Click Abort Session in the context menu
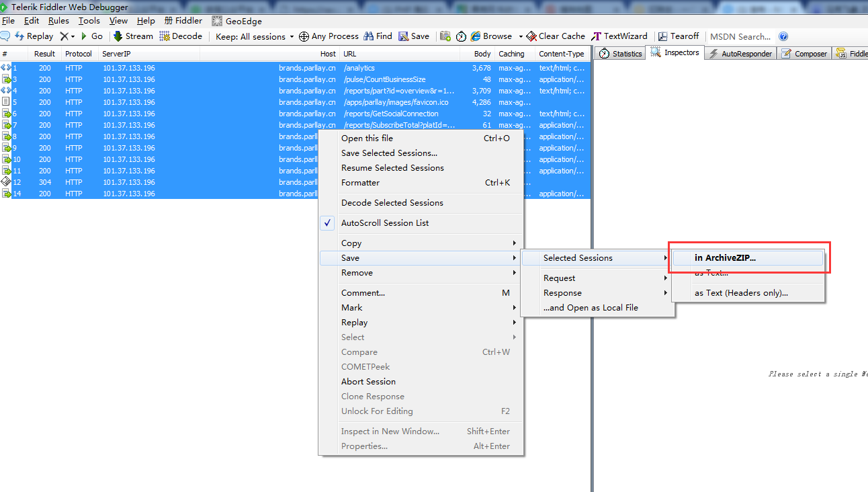The width and height of the screenshot is (868, 492). [x=421, y=382]
